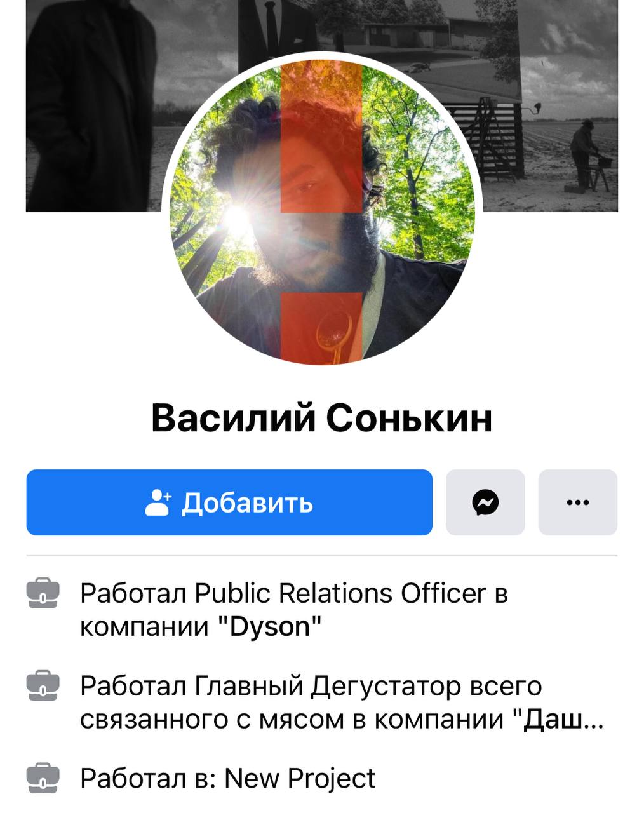The width and height of the screenshot is (644, 813).
Task: Tap the Messenger chat icon button
Action: pyautogui.click(x=485, y=502)
